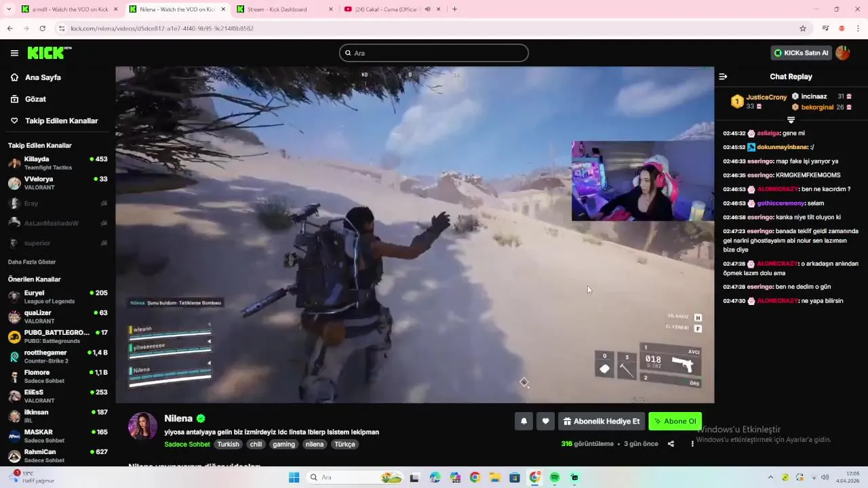Screen dimensions: 868x488
Task: Collapse the Chat Replay panel
Action: click(x=723, y=77)
